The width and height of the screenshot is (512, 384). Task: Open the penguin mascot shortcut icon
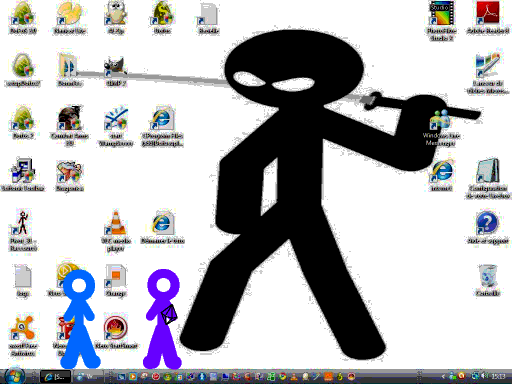click(116, 17)
